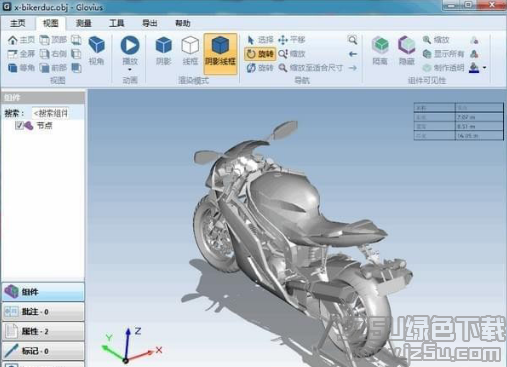Click unlabeled view cube next to 顶部
The height and width of the screenshot is (367, 507).
point(76,40)
